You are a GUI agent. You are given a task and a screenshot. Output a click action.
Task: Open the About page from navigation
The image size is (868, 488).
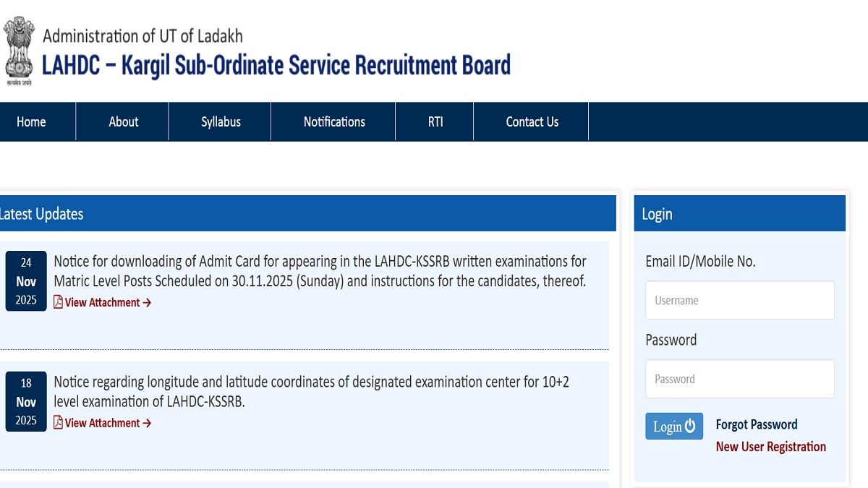(122, 121)
